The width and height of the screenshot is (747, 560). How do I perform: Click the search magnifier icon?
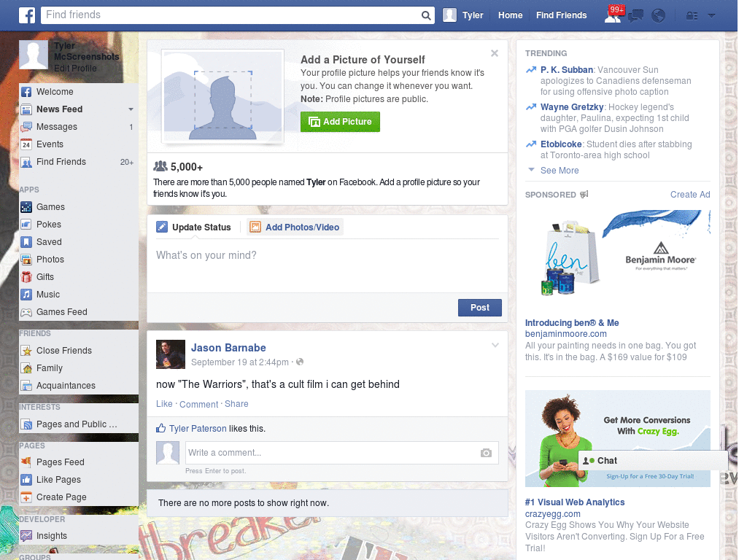426,15
